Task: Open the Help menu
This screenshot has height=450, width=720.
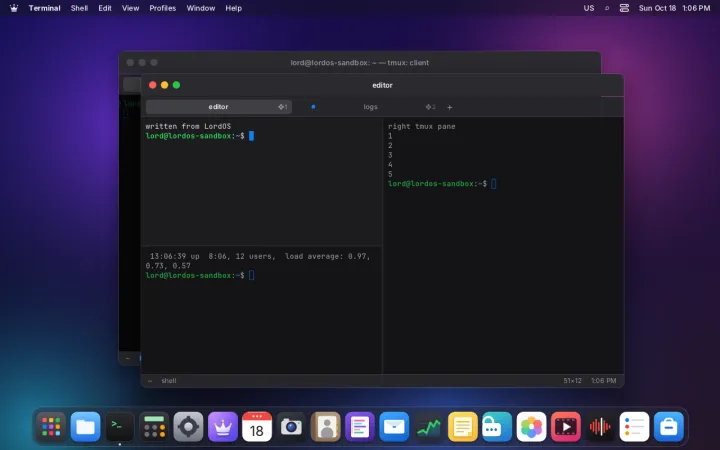Action: click(x=233, y=8)
